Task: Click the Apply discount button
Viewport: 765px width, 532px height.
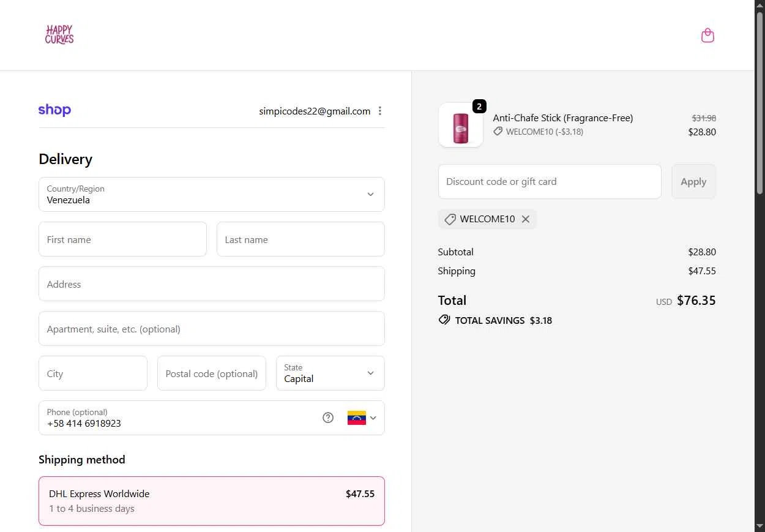Action: (693, 182)
